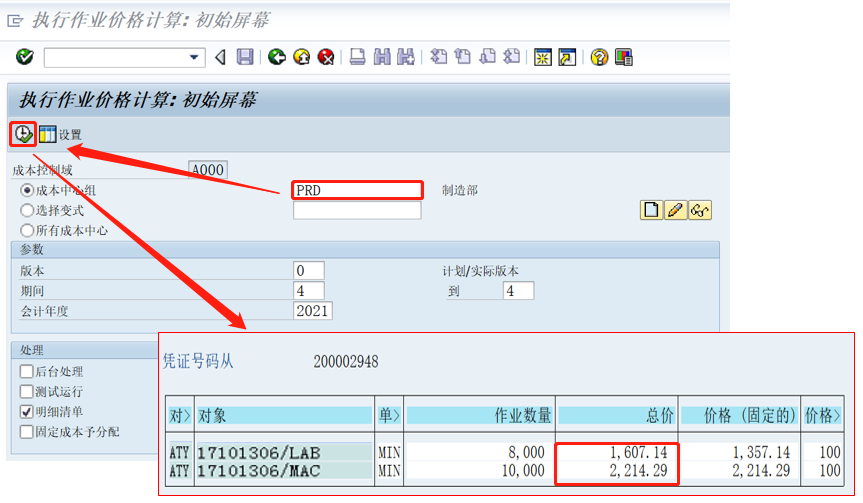Click total price value 2,214.29
This screenshot has width=863, height=503.
click(638, 471)
